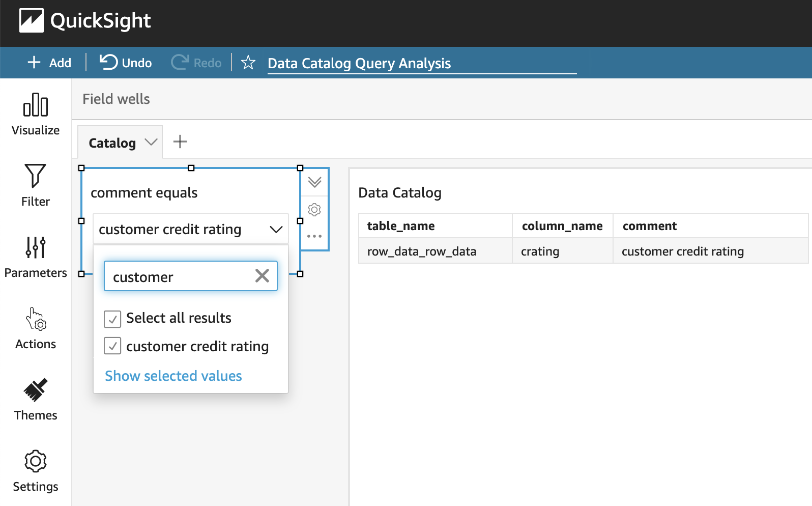
Task: Switch to the Catalog sheet tab
Action: pyautogui.click(x=112, y=143)
